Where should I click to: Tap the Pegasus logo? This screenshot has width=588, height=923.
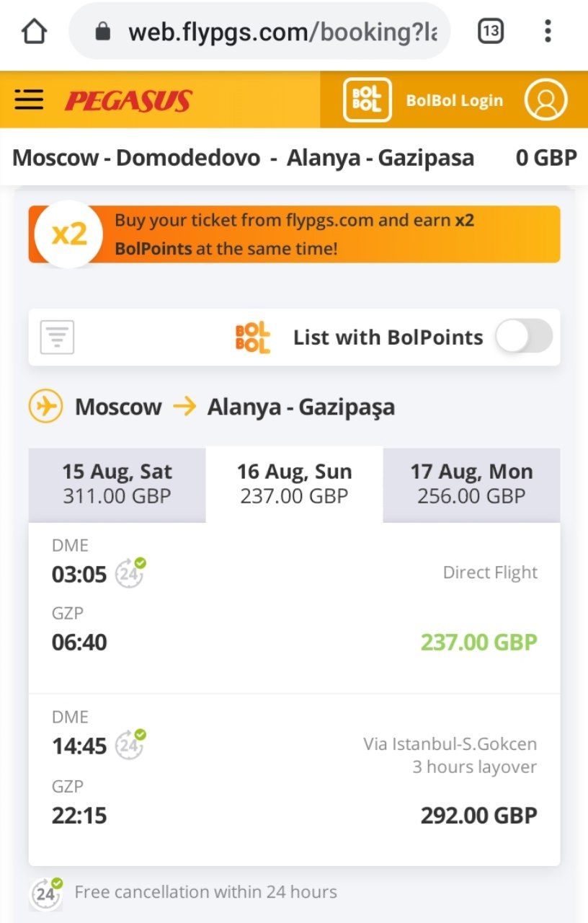click(128, 100)
